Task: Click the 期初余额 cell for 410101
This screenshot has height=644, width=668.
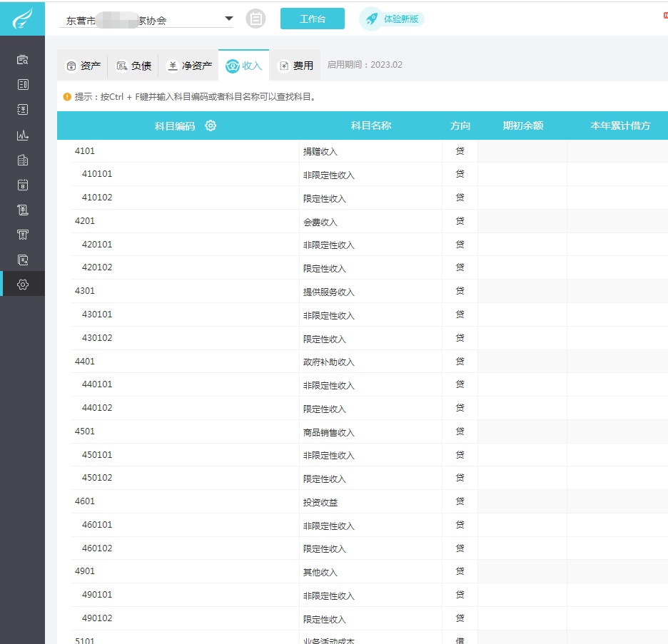Action: [x=522, y=174]
